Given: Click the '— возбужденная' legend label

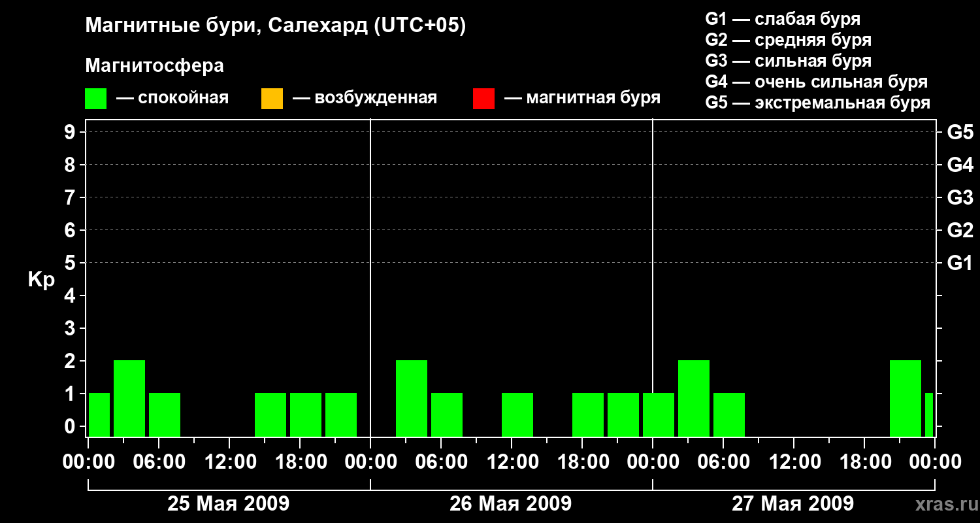Looking at the screenshot, I should (365, 99).
